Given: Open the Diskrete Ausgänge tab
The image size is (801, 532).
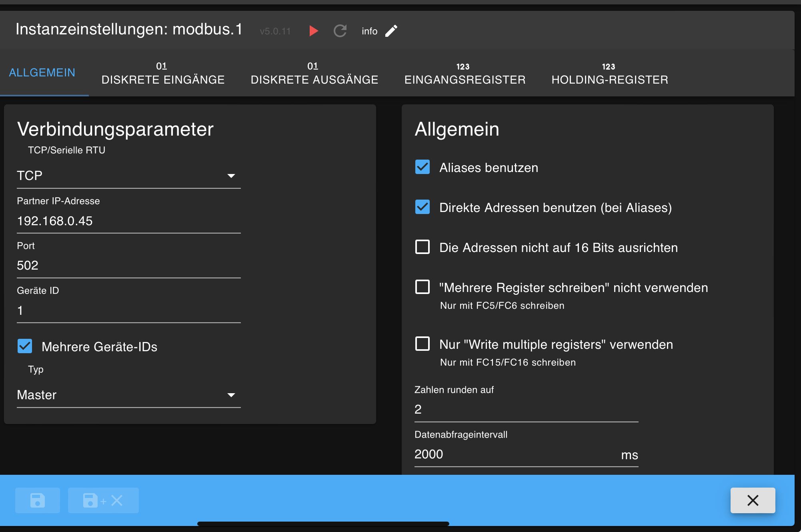Looking at the screenshot, I should (314, 73).
